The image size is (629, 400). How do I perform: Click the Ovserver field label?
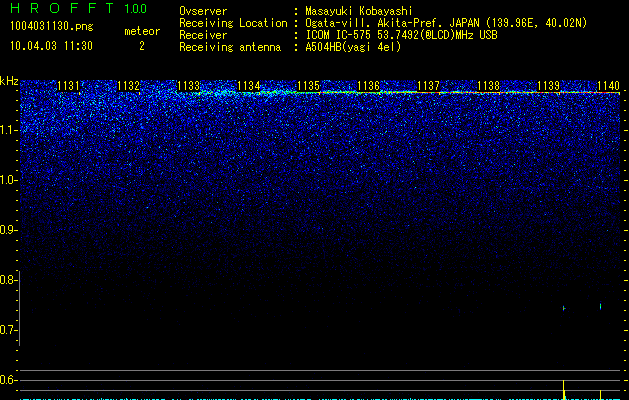coord(203,11)
